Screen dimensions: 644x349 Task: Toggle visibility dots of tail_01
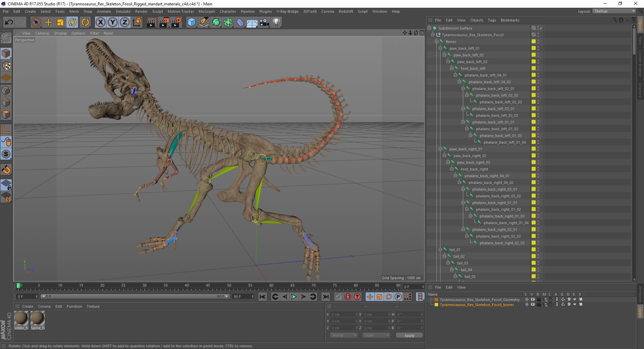click(538, 250)
